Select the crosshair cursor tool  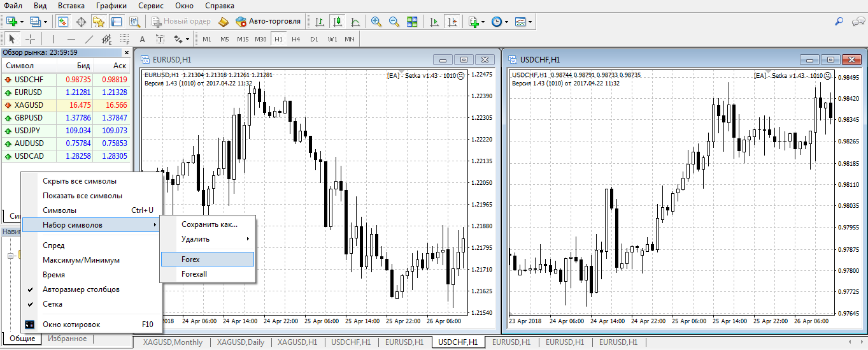[x=30, y=39]
